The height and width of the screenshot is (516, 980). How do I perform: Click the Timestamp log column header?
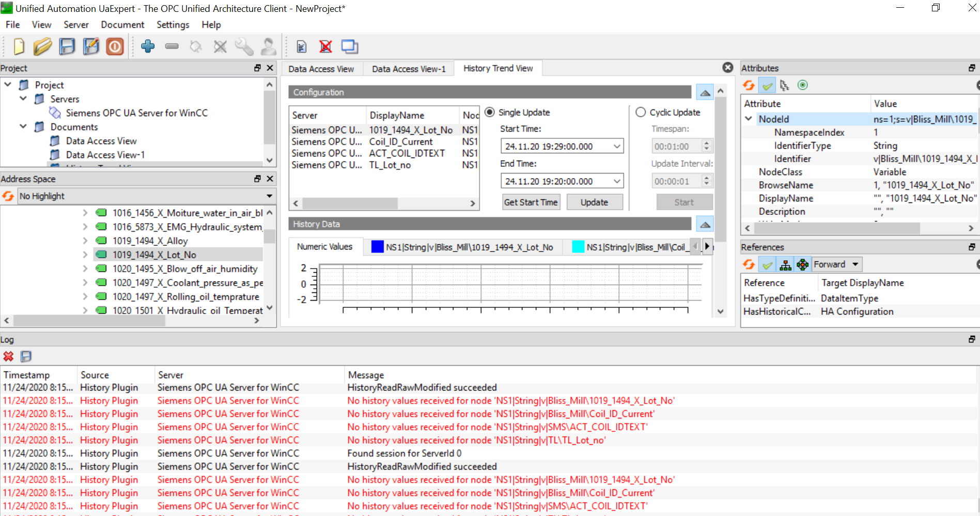(39, 375)
